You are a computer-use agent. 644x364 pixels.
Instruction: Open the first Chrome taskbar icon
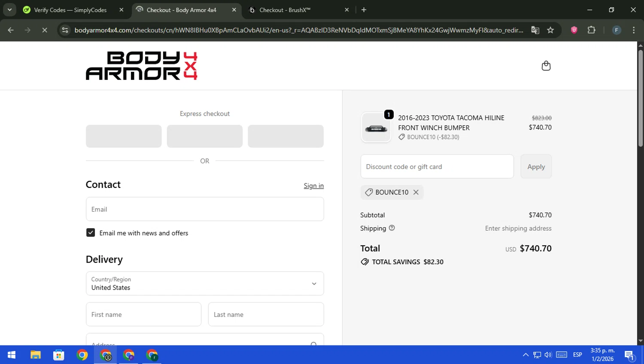click(82, 355)
